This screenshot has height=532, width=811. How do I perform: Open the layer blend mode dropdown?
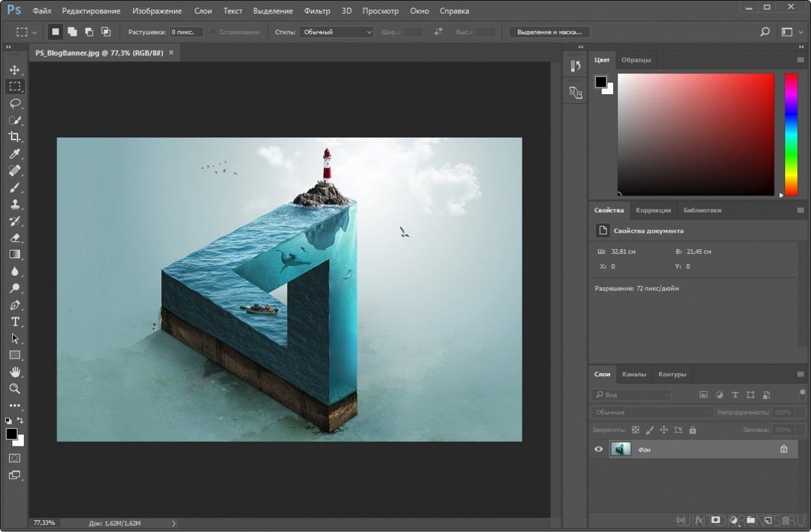click(651, 412)
